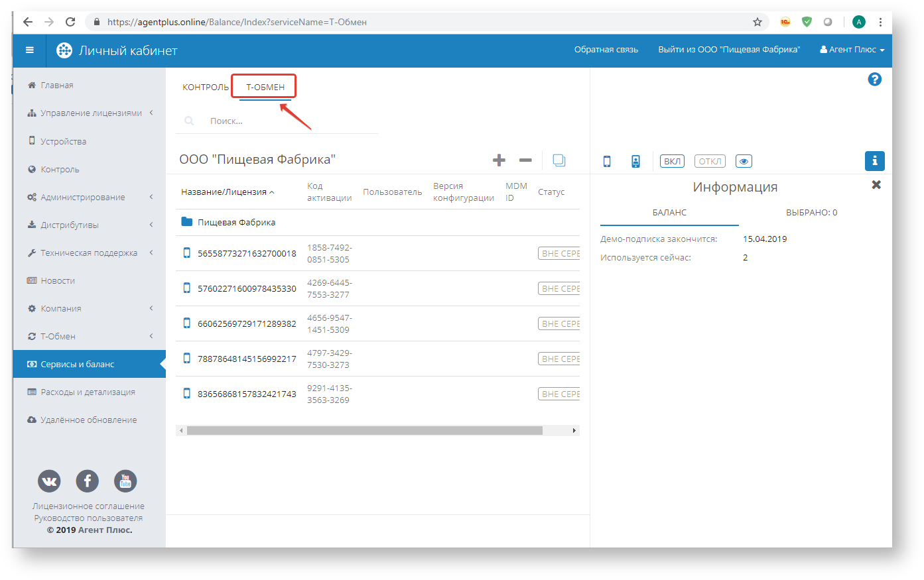
Task: Click device icon for 83656868157832421743
Action: pyautogui.click(x=187, y=393)
